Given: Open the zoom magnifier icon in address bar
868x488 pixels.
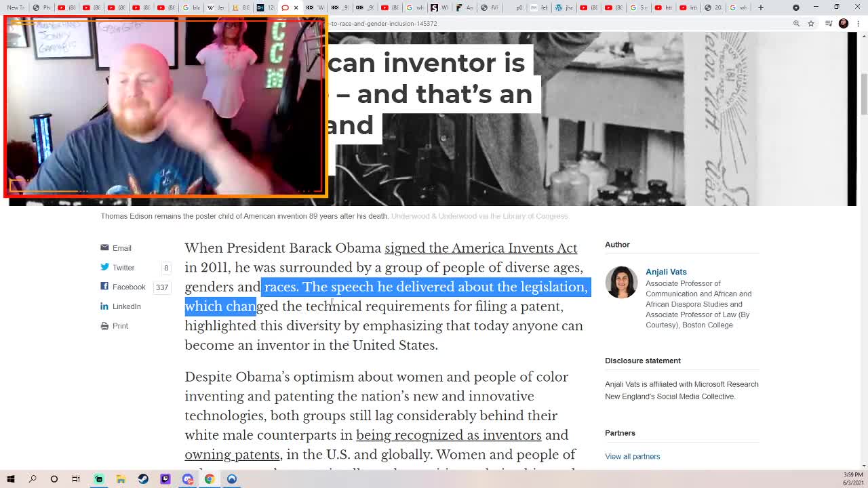Looking at the screenshot, I should click(796, 24).
